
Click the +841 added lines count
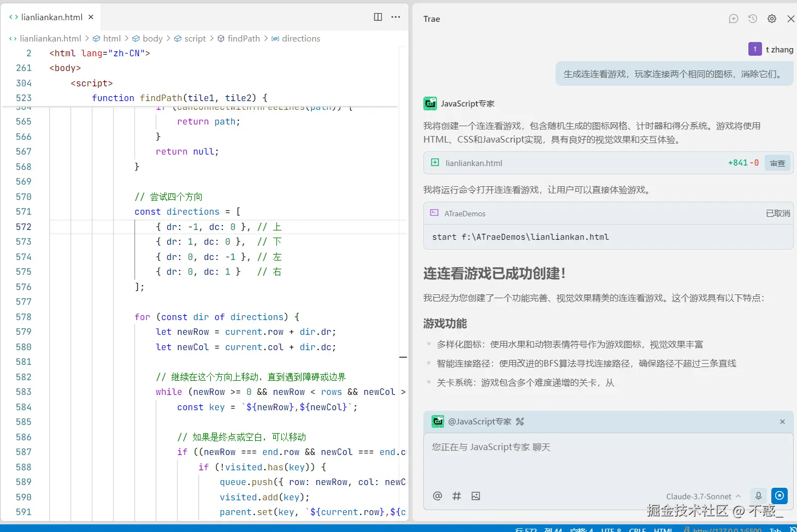(x=737, y=163)
